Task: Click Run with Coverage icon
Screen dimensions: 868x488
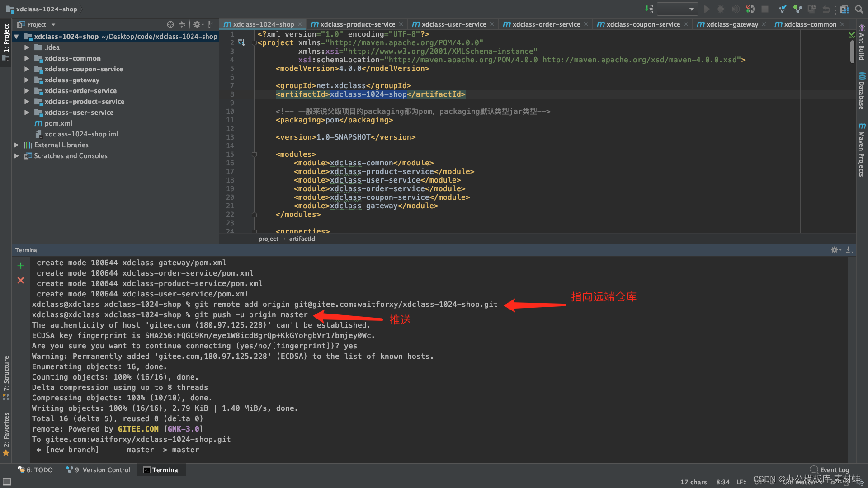Action: pos(736,9)
